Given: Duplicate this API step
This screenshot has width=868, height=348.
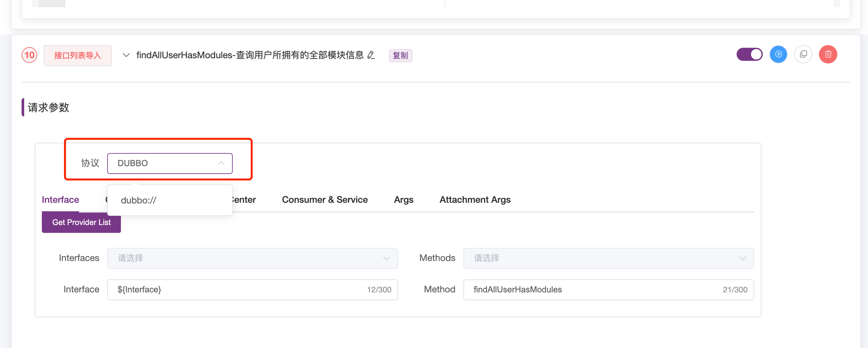Looking at the screenshot, I should tap(803, 54).
